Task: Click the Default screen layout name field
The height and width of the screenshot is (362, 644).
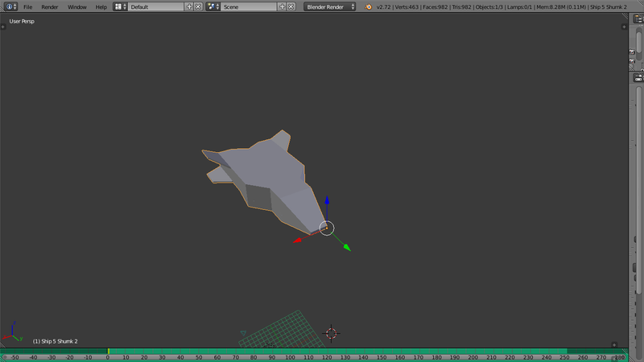Action: 156,6
